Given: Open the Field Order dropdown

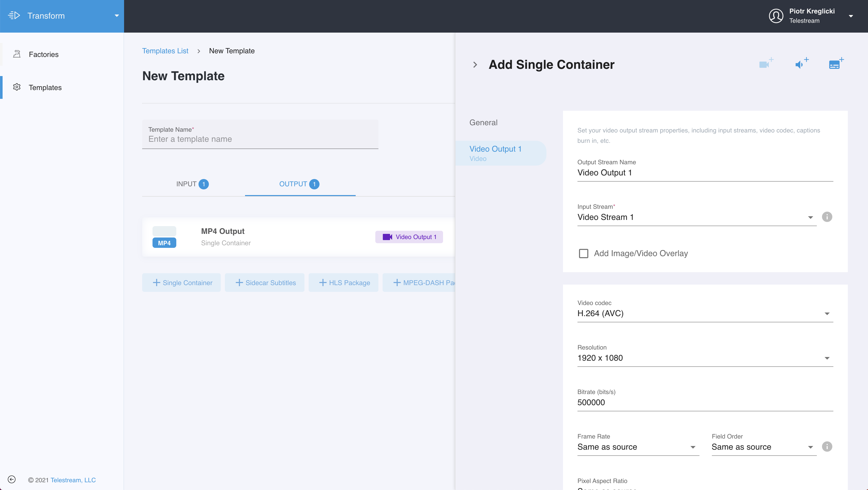Looking at the screenshot, I should click(x=764, y=447).
